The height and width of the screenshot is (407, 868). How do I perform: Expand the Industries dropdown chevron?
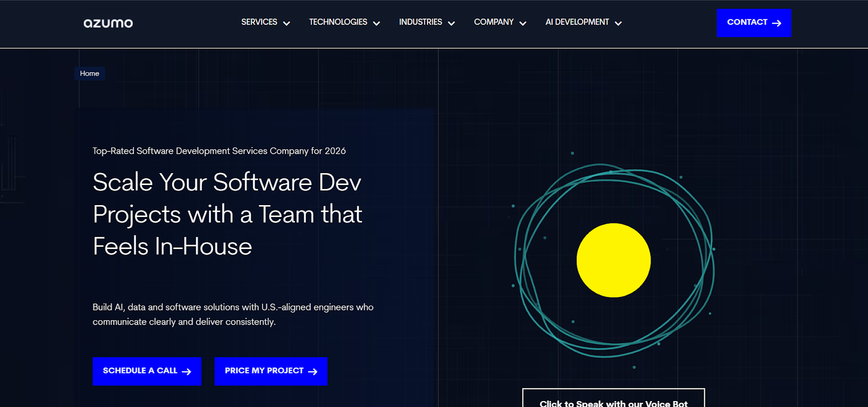coord(451,23)
